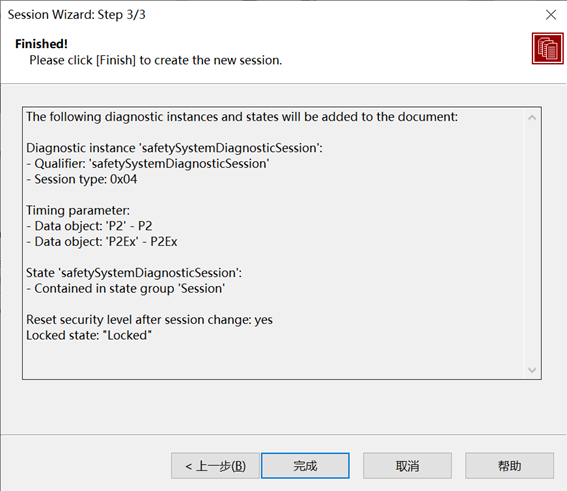
Task: Cancel the wizard with 取消
Action: pyautogui.click(x=407, y=466)
